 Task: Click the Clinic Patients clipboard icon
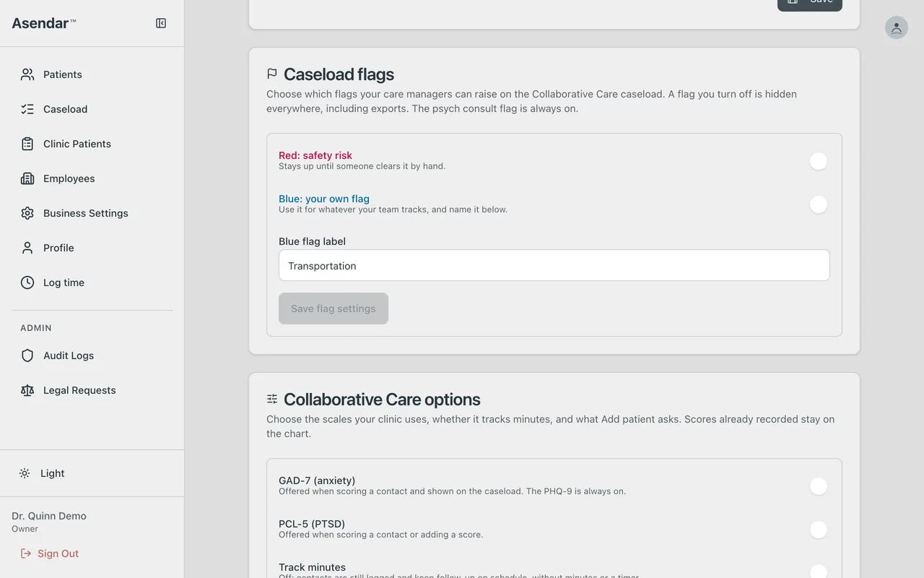click(27, 144)
